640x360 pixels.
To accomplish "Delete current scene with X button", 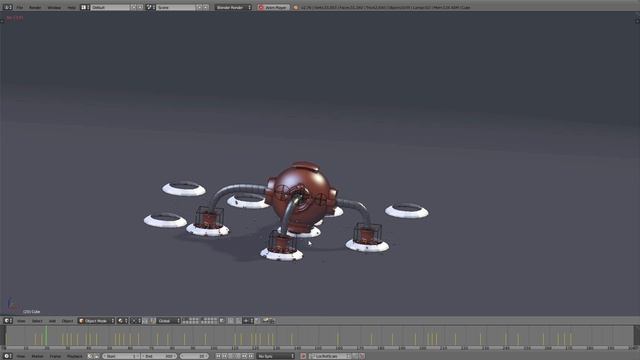I will coord(206,7).
